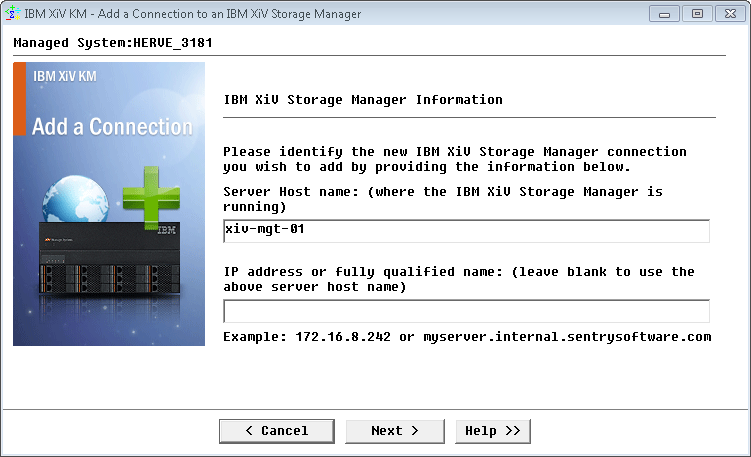Expand the Help >> button
The width and height of the screenshot is (751, 457).
(x=493, y=431)
